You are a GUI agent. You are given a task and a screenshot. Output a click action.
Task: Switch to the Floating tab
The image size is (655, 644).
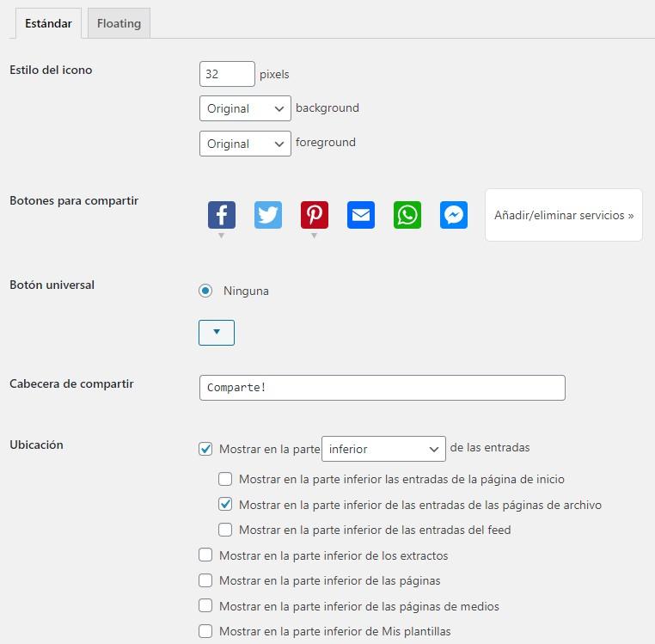[x=119, y=23]
